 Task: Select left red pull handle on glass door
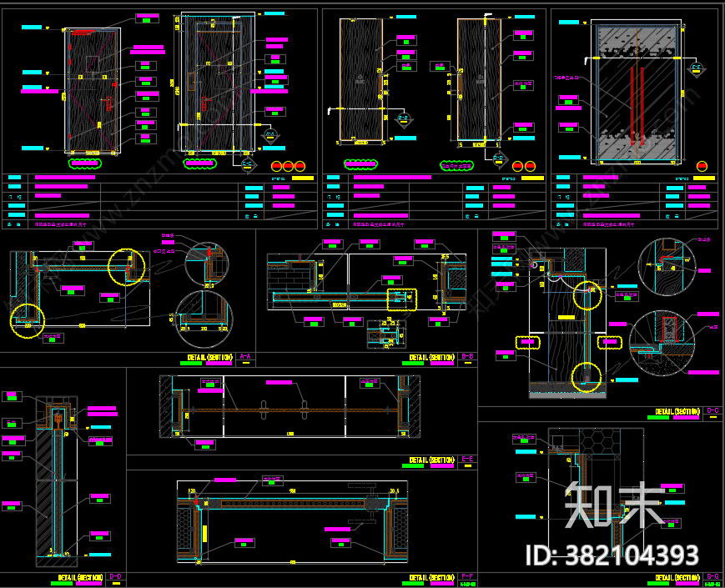[x=632, y=105]
